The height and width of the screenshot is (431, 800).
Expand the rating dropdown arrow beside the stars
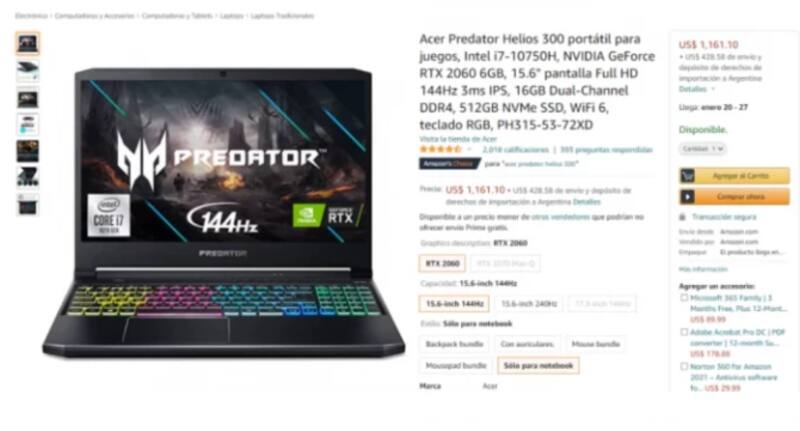click(x=469, y=150)
